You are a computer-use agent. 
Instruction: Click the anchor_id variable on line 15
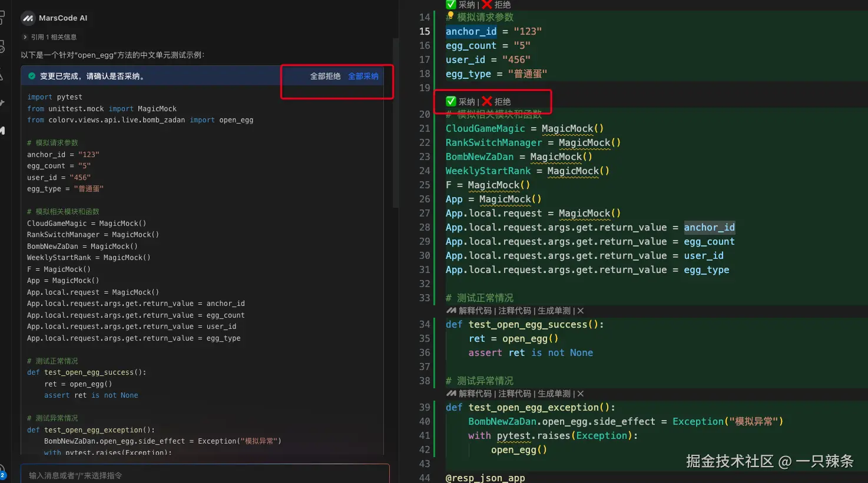click(x=471, y=31)
